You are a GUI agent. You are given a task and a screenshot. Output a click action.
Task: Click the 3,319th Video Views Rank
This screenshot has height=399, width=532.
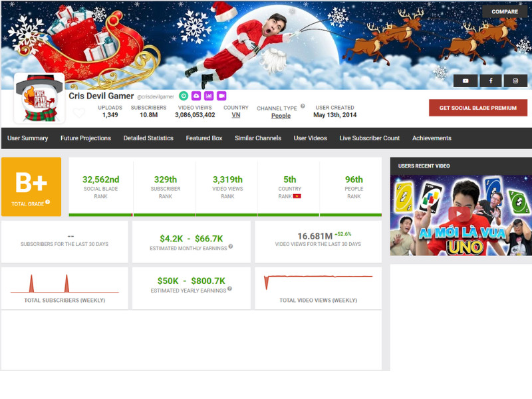click(227, 180)
